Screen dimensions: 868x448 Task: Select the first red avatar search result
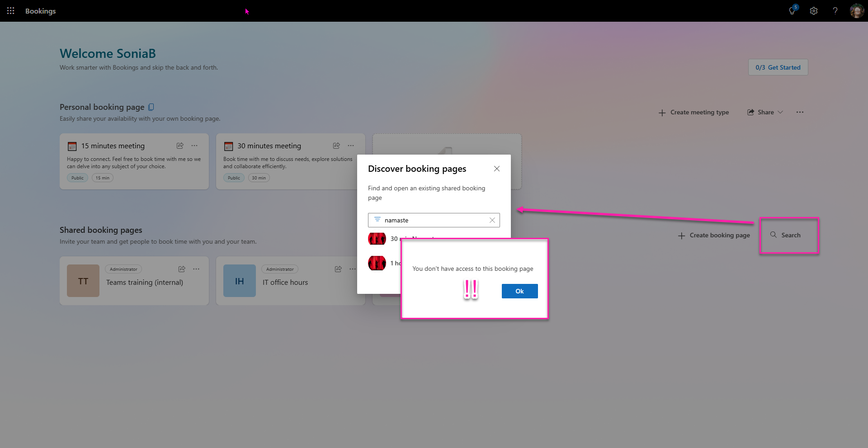(x=377, y=239)
